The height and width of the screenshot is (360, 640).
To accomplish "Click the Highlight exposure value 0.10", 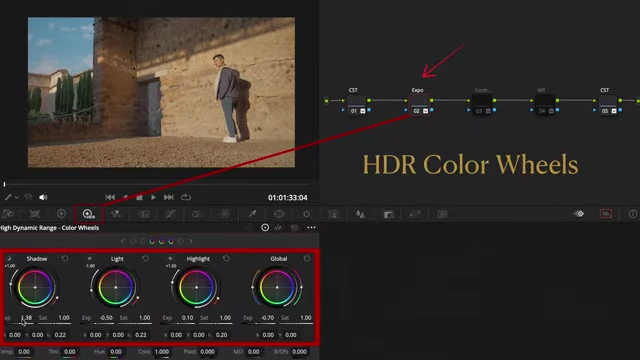I will (x=187, y=318).
